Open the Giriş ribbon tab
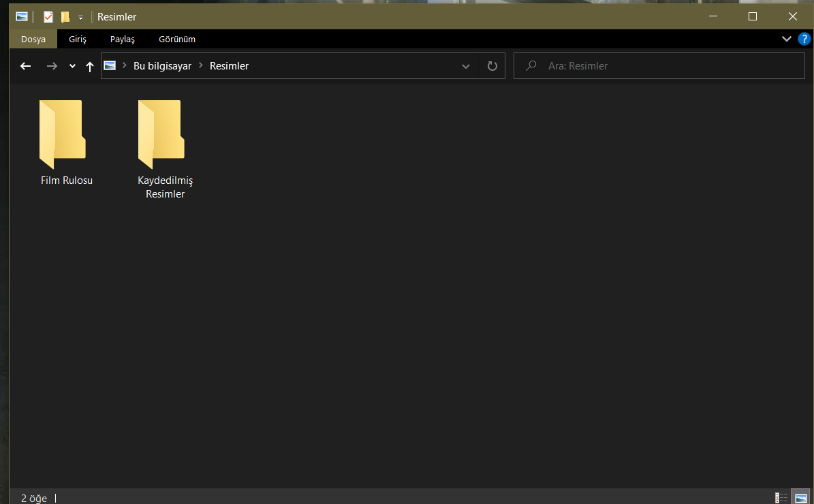Screen dimensions: 814x504 coord(78,39)
